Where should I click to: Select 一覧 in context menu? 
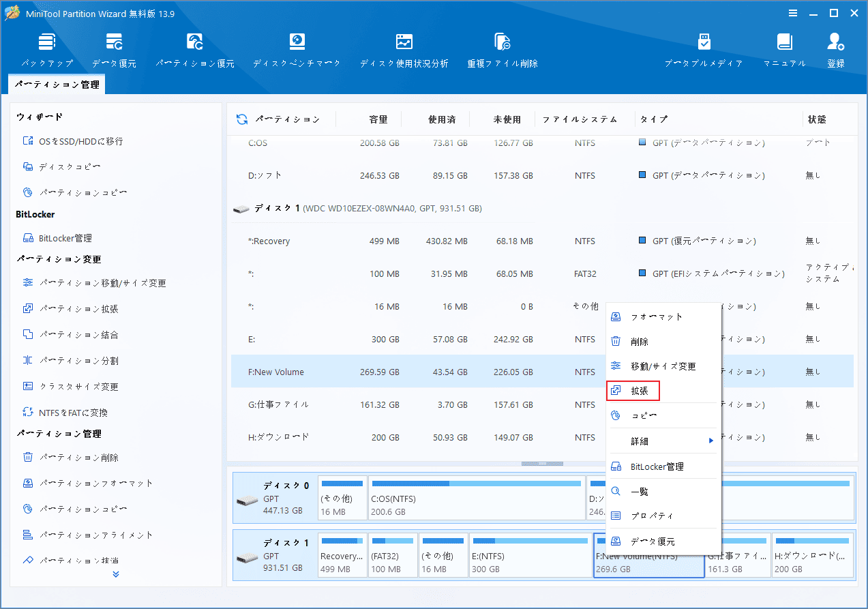[x=663, y=492]
